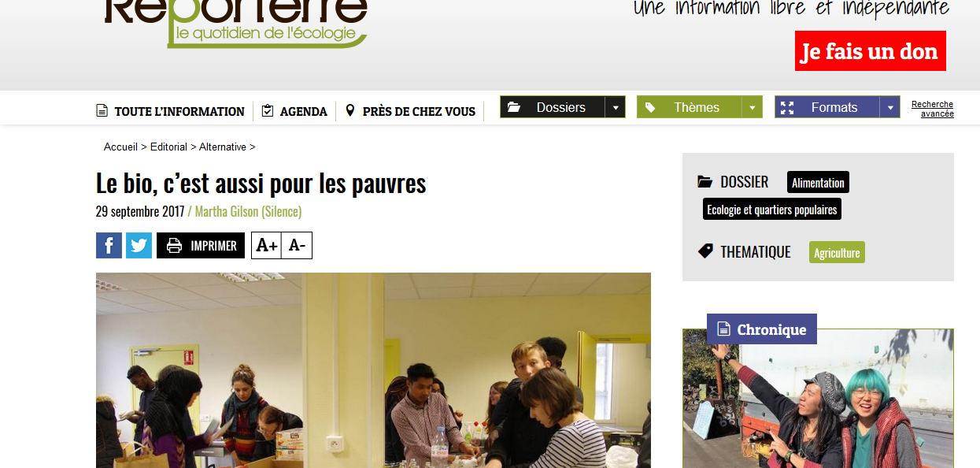The width and height of the screenshot is (980, 468).
Task: Open author Martha Gilson (Silence) link
Action: coord(248,211)
